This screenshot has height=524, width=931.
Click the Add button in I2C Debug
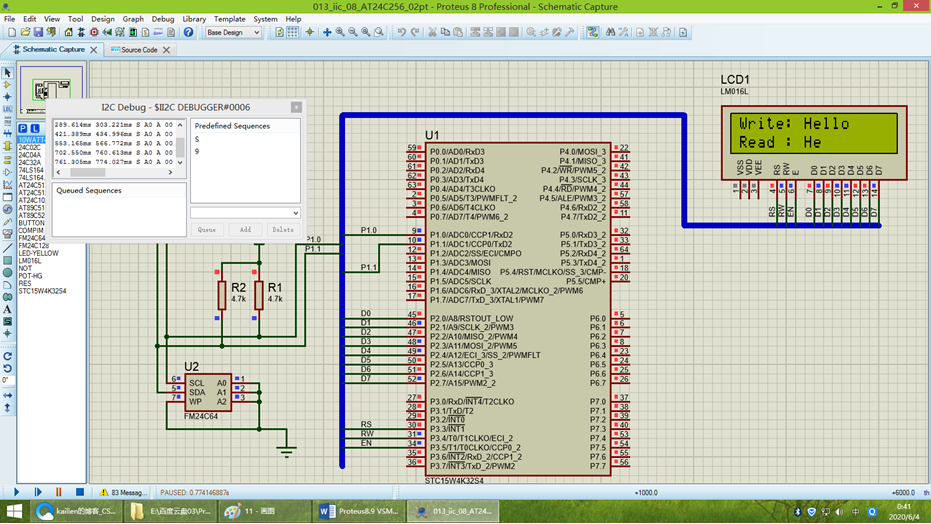[245, 230]
